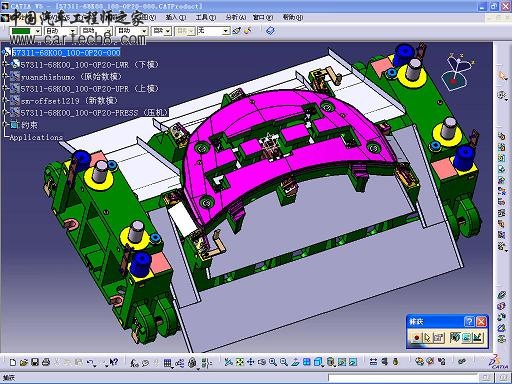Toggle the select mode arrow in capture dialog
This screenshot has height=384, width=512.
coord(427,338)
